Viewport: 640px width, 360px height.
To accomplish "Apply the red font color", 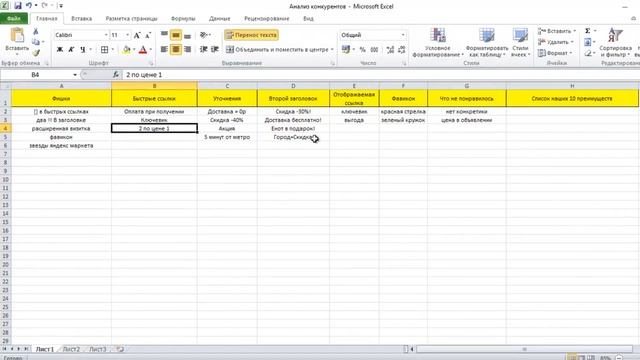I will click(x=143, y=49).
